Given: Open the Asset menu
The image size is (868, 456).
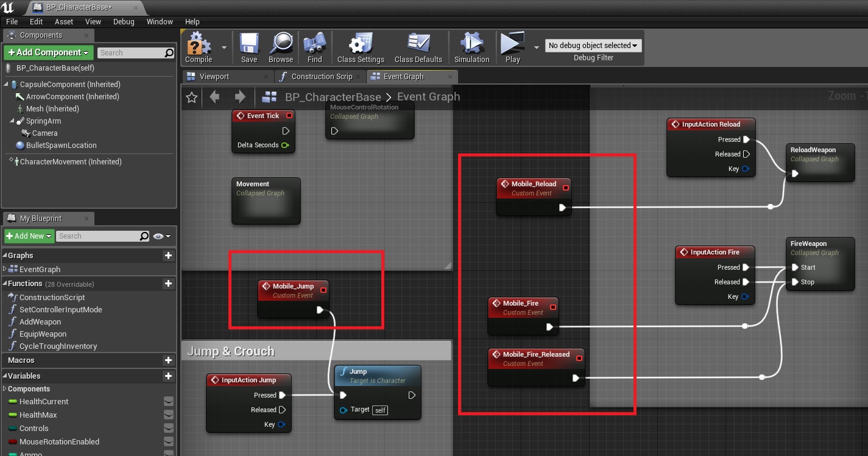Looking at the screenshot, I should 64,21.
